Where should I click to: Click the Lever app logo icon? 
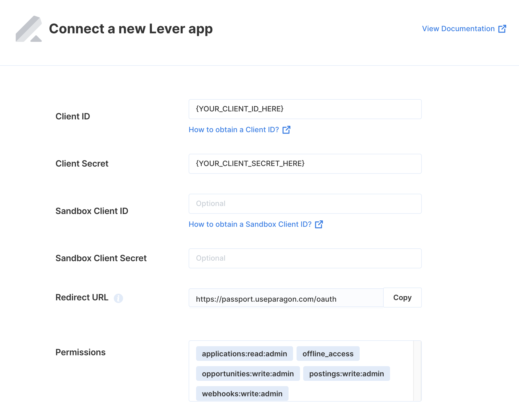(29, 29)
